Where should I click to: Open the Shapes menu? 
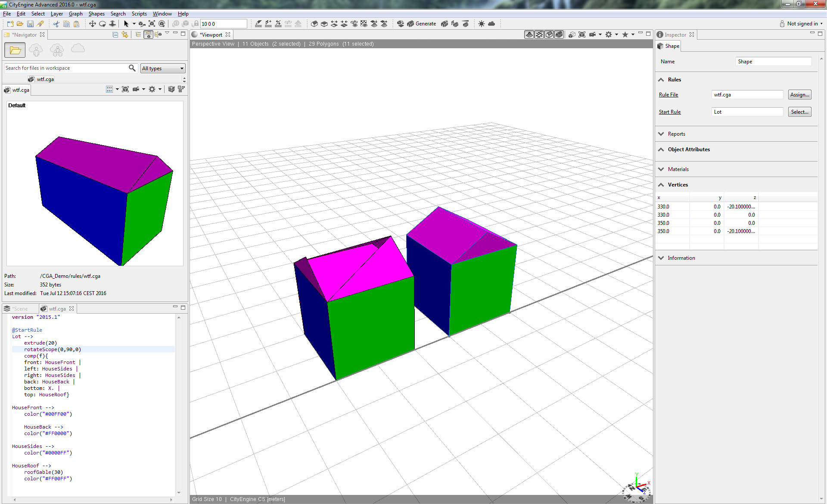click(x=96, y=14)
